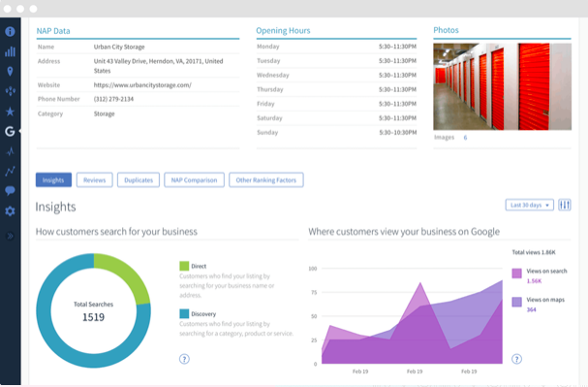588x387 pixels.
Task: Click the address Unit 43 Valley Drive
Action: 158,66
